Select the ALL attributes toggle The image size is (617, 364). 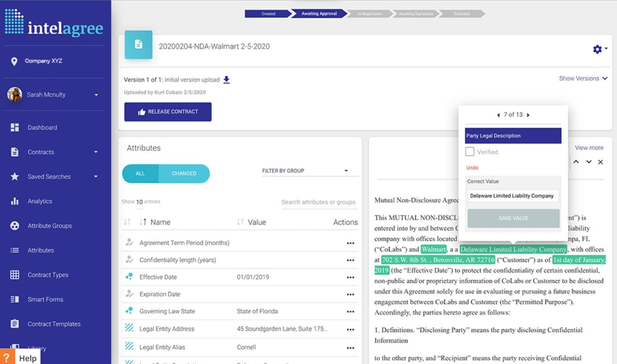140,173
